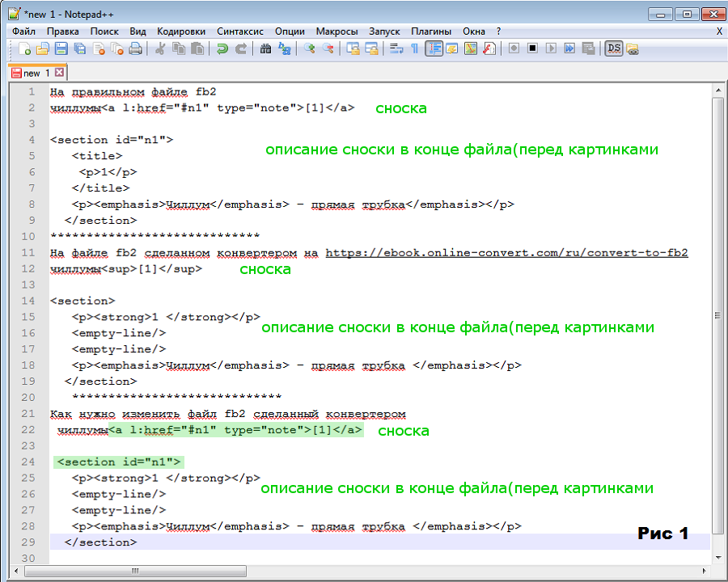The height and width of the screenshot is (582, 728).
Task: Open Find with the binoculars icon
Action: click(265, 48)
